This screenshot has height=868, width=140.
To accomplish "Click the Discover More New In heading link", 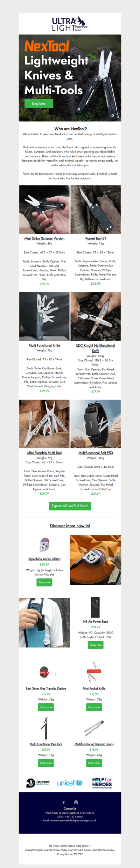I will point(70,526).
